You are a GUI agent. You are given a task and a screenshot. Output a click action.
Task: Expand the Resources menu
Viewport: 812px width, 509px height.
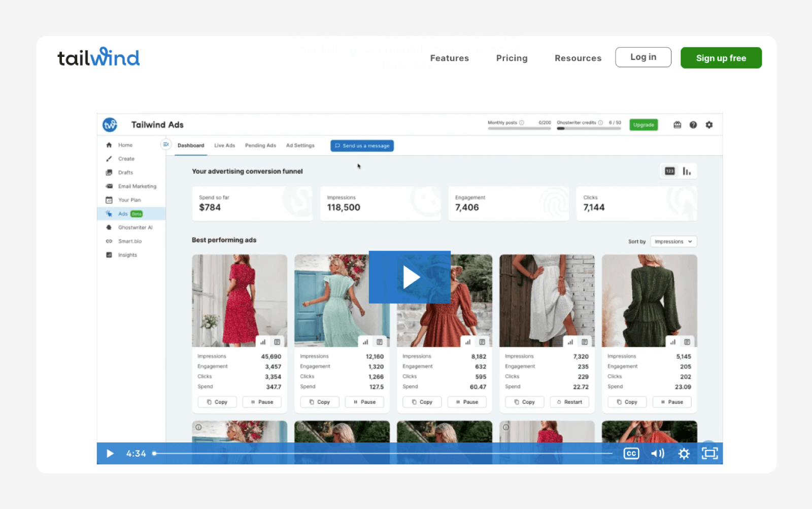point(578,58)
